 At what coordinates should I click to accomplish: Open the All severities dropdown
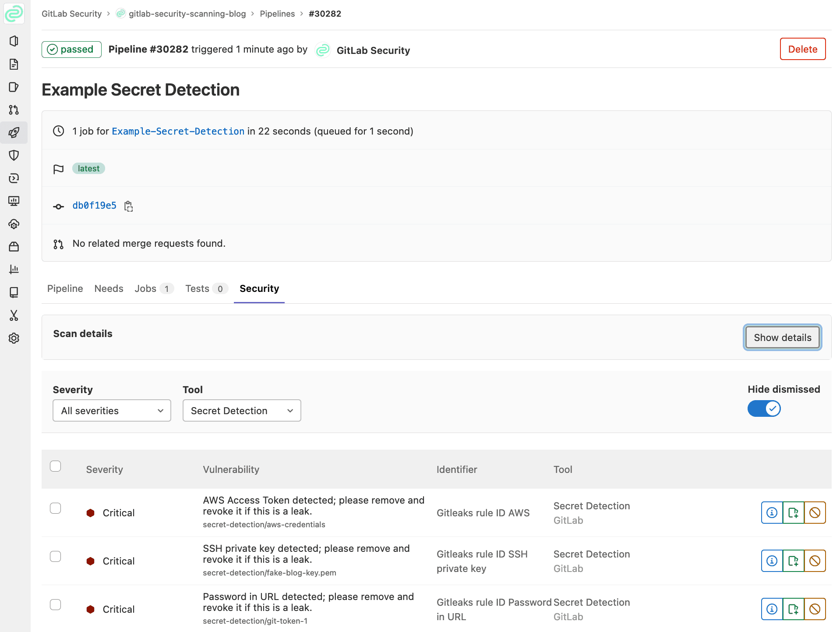coord(112,411)
